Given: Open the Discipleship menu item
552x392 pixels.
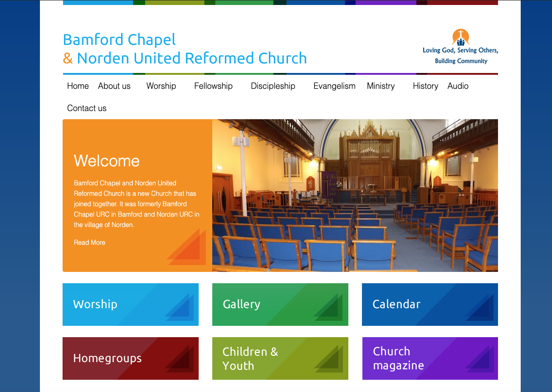Looking at the screenshot, I should [273, 86].
